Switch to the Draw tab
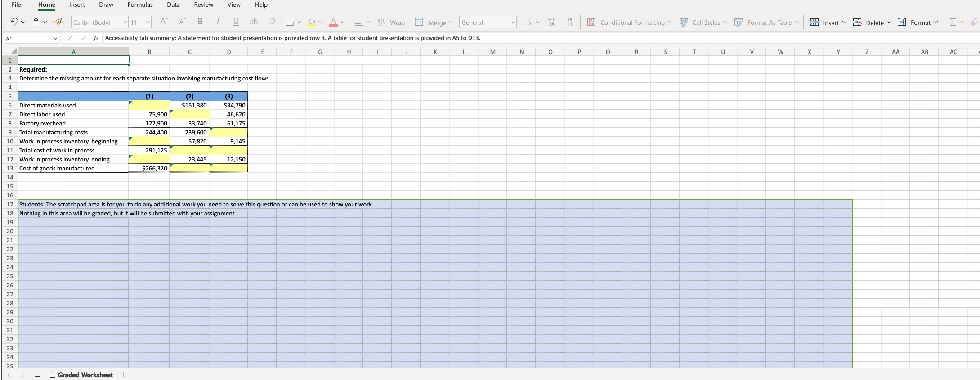The width and height of the screenshot is (980, 380). [106, 4]
